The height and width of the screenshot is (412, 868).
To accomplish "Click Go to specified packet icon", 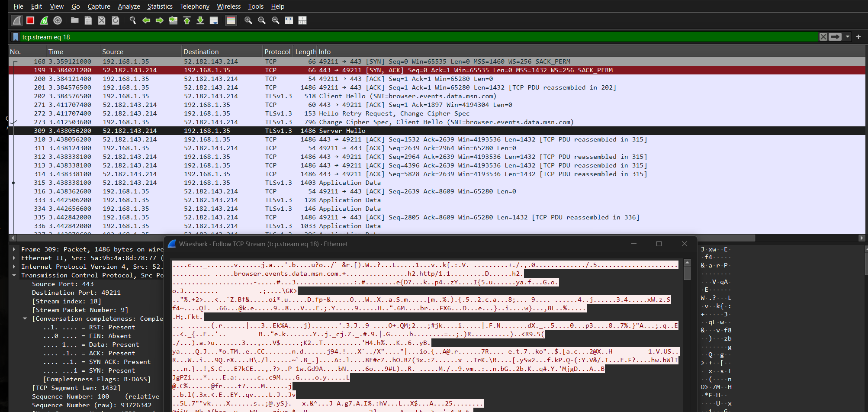I will [173, 20].
